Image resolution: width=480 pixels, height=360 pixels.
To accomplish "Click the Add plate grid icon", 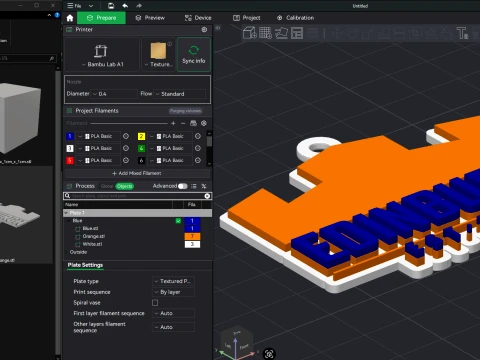I will [x=265, y=33].
